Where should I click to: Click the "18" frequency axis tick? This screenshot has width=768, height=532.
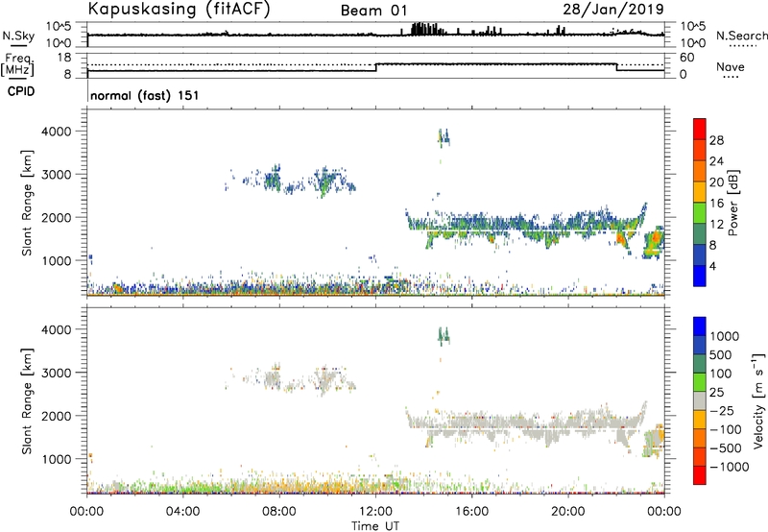tap(64, 58)
